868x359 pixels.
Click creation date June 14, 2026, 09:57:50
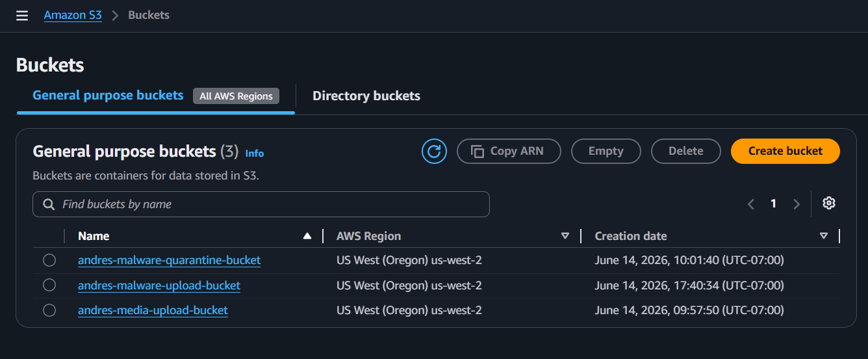pyautogui.click(x=689, y=310)
